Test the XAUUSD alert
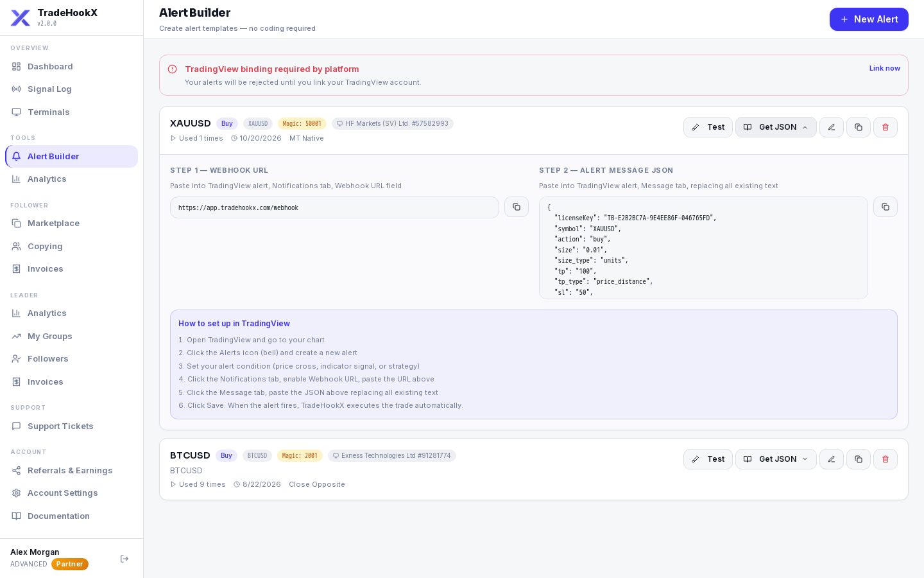 (x=708, y=127)
